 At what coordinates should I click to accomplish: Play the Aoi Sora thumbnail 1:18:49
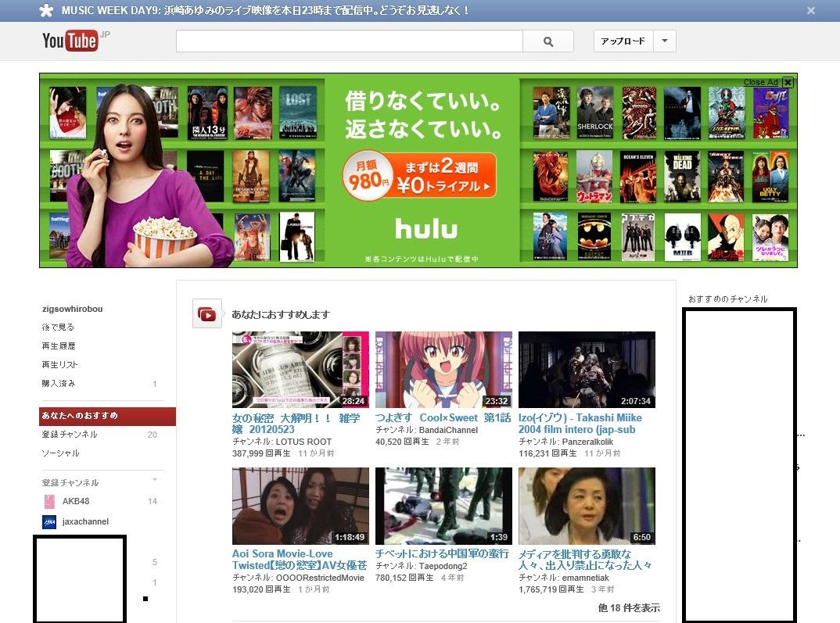[x=300, y=507]
